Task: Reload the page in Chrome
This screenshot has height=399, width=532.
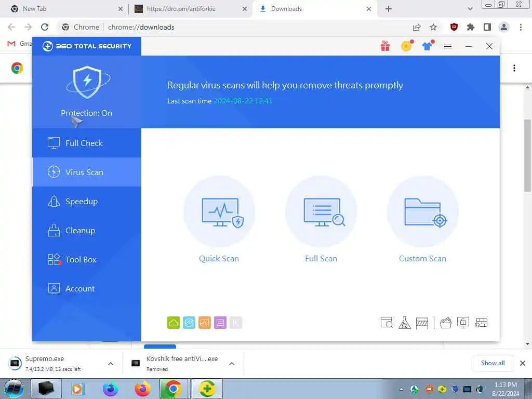Action: click(x=45, y=27)
